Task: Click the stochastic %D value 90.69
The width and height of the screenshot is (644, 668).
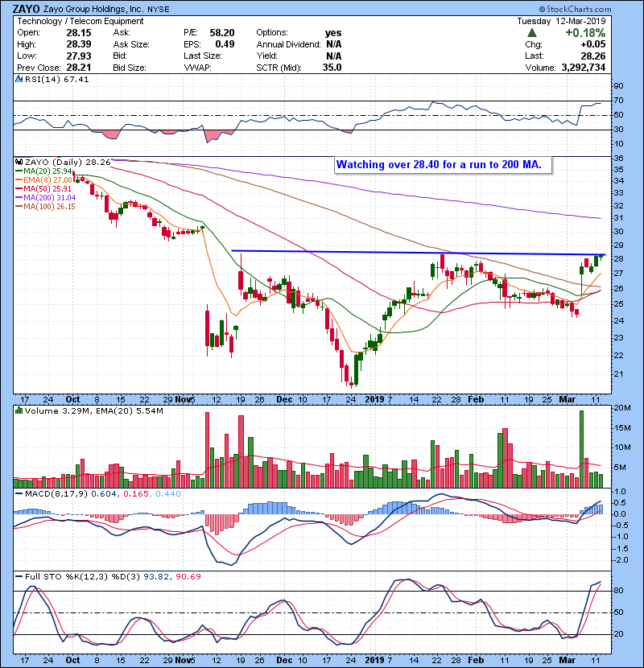Action: [x=188, y=576]
